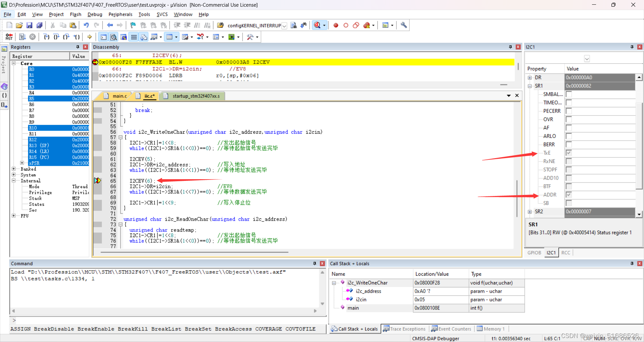Kill all breakpoints via toolbar icon
Screen dimensions: 644x342
(x=366, y=25)
